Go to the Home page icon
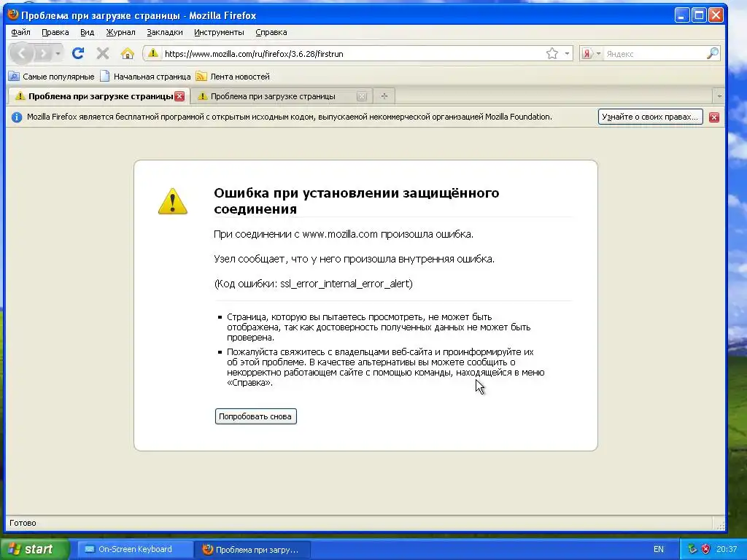 coord(127,53)
